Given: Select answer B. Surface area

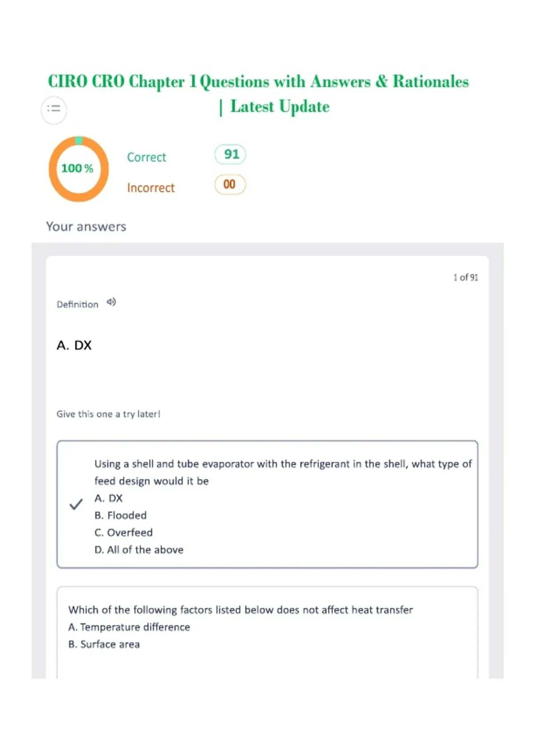Looking at the screenshot, I should click(104, 644).
